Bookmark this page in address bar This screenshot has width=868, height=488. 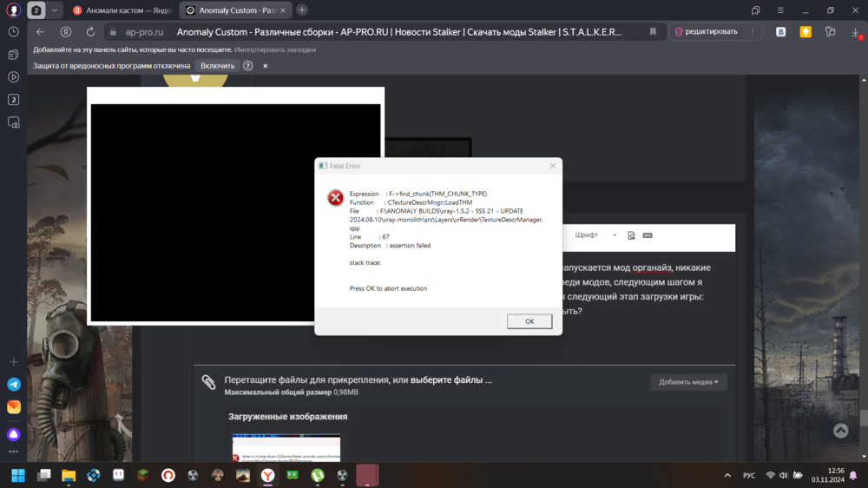click(654, 31)
